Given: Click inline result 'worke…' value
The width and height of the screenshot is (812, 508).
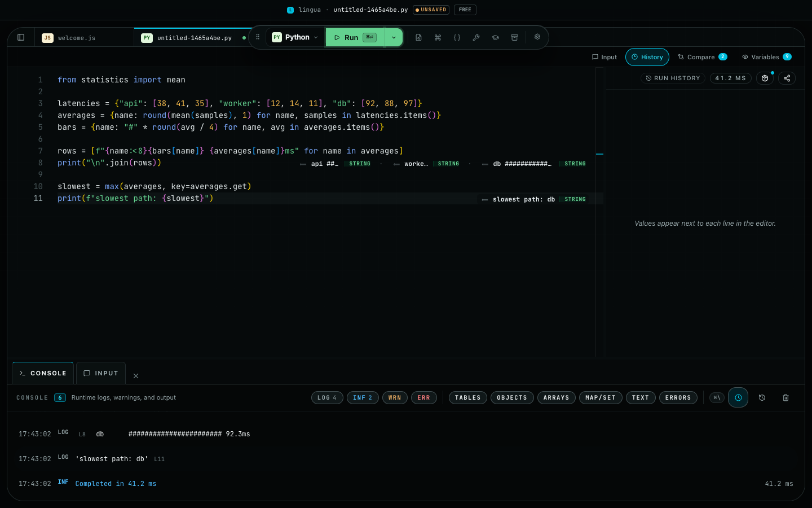Looking at the screenshot, I should coord(416,164).
